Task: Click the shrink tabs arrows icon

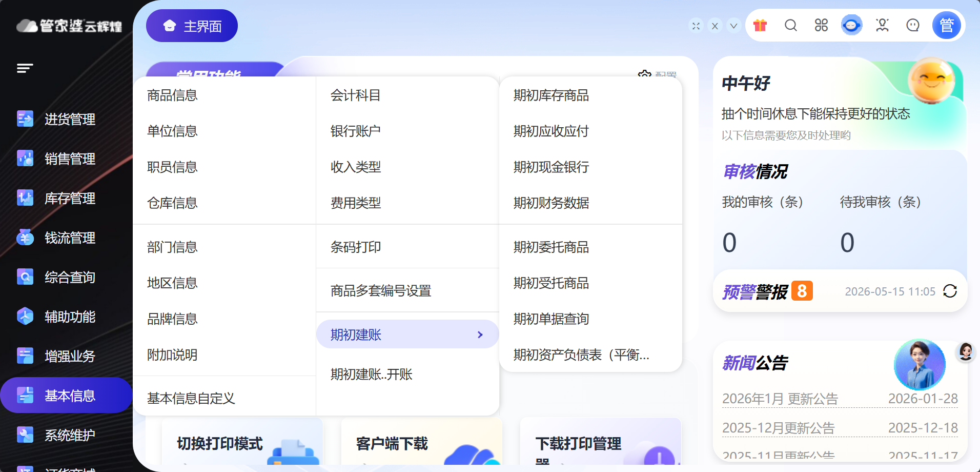Action: tap(696, 26)
